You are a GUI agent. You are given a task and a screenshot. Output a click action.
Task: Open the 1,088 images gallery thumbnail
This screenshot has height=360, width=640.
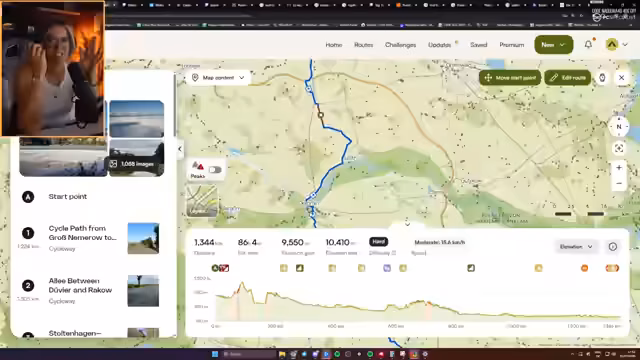pos(137,158)
